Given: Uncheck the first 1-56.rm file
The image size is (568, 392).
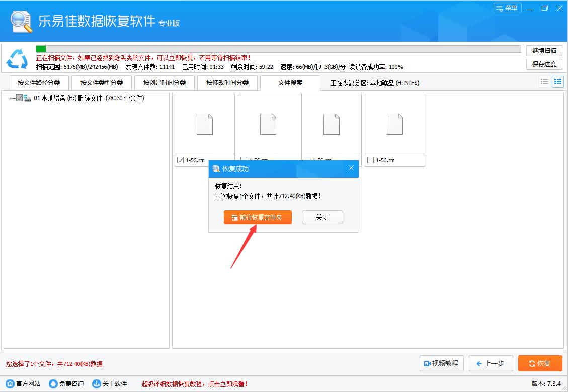Looking at the screenshot, I should tap(180, 160).
